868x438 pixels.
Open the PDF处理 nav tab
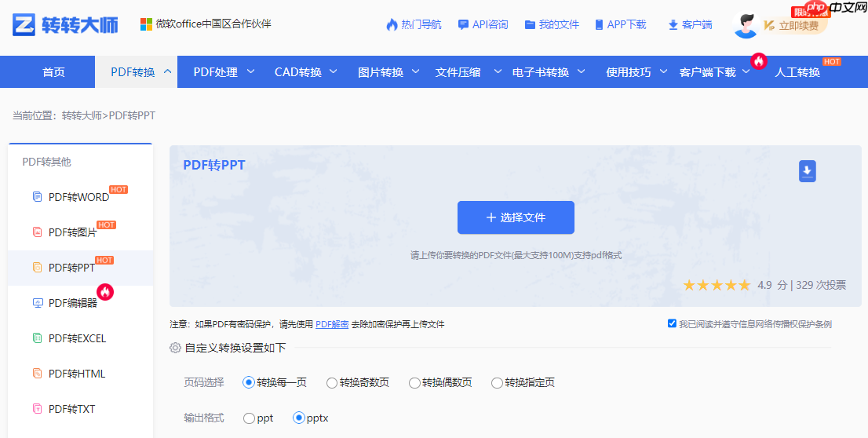point(215,72)
